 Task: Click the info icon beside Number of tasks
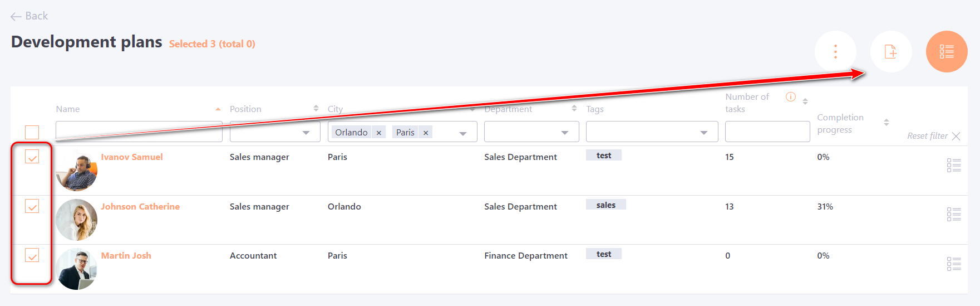coord(790,97)
